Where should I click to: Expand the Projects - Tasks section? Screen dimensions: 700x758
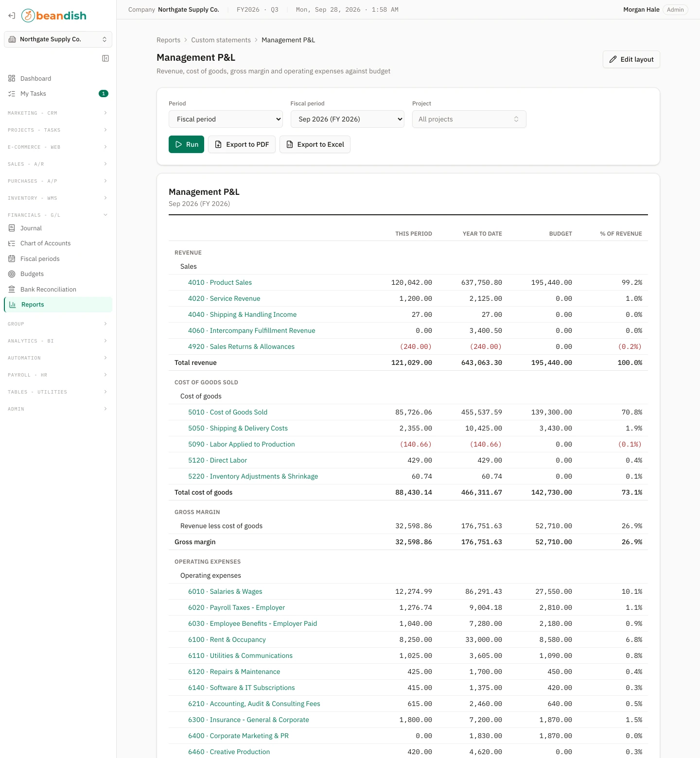pos(58,130)
